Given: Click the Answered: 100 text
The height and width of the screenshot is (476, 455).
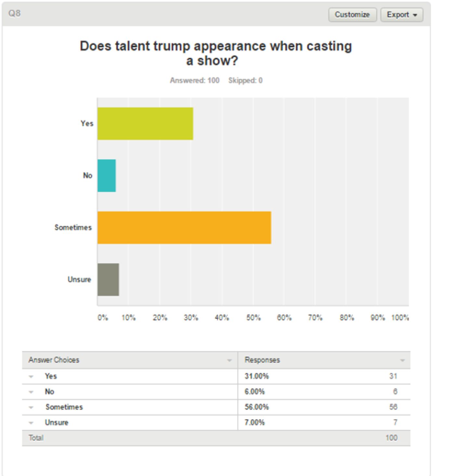Looking at the screenshot, I should pyautogui.click(x=194, y=81).
